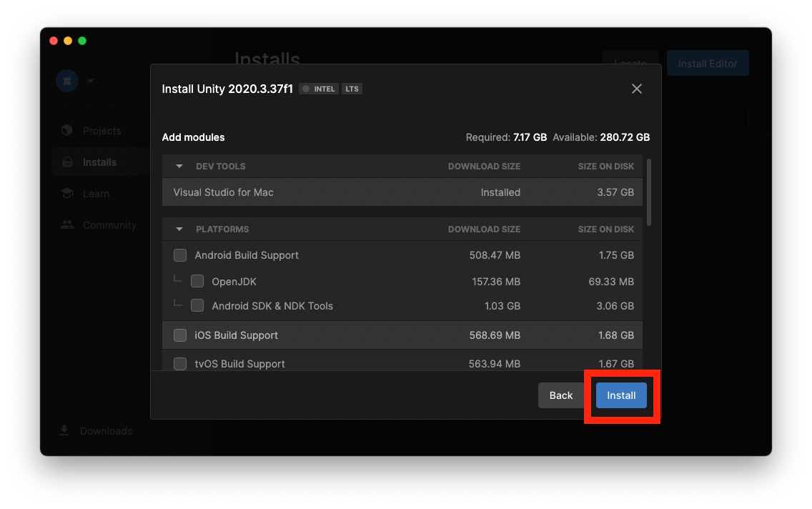Check Android SDK & NDK Tools
Screen dimensions: 812x509
[197, 305]
